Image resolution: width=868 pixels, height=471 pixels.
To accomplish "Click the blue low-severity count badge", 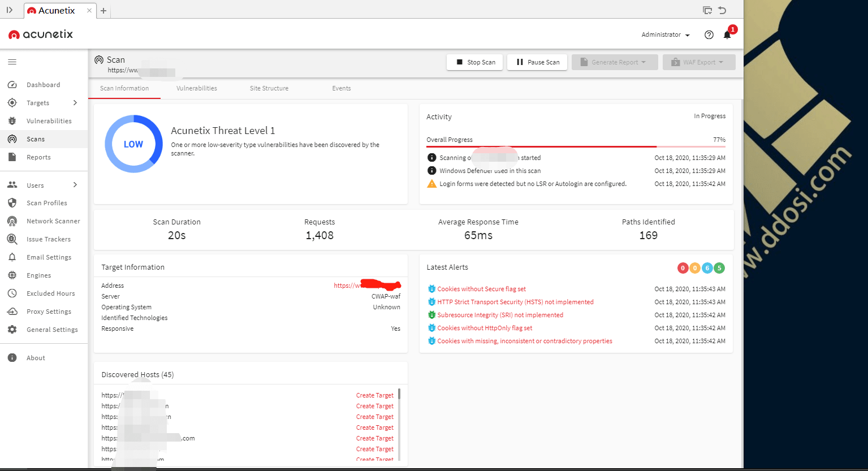I will (x=707, y=268).
